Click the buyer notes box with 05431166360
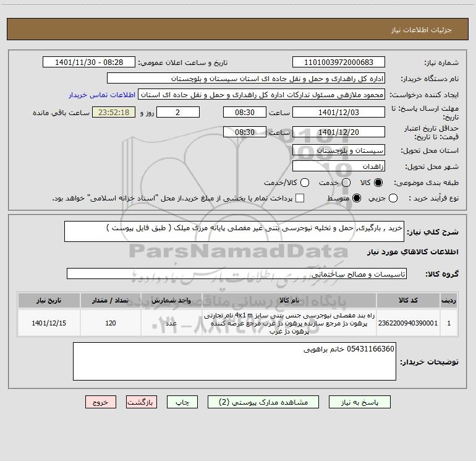 [x=234, y=361]
